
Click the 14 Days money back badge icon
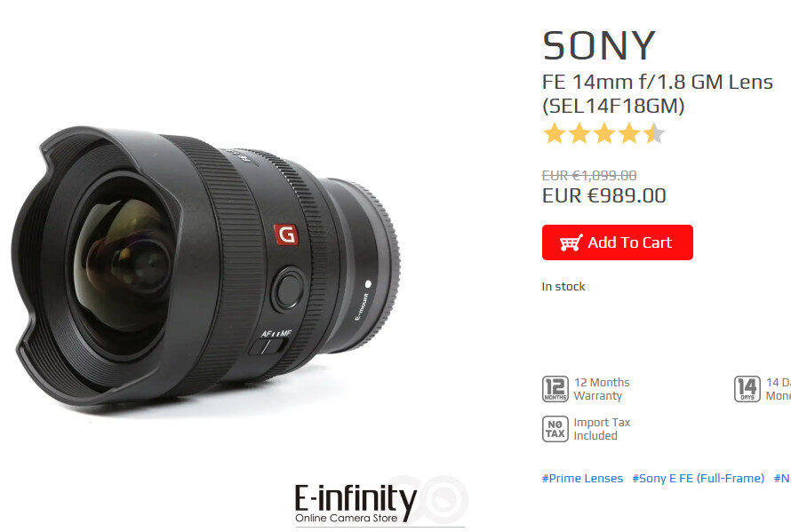[747, 389]
